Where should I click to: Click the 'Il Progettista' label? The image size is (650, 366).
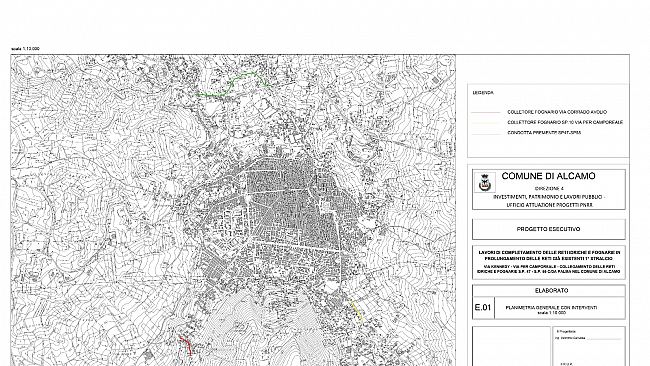pos(566,332)
